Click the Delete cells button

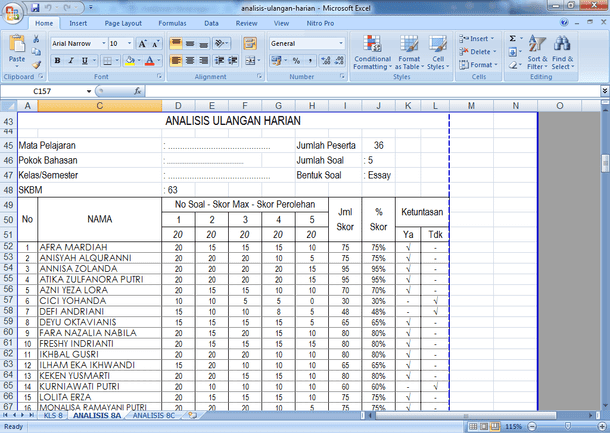click(478, 52)
